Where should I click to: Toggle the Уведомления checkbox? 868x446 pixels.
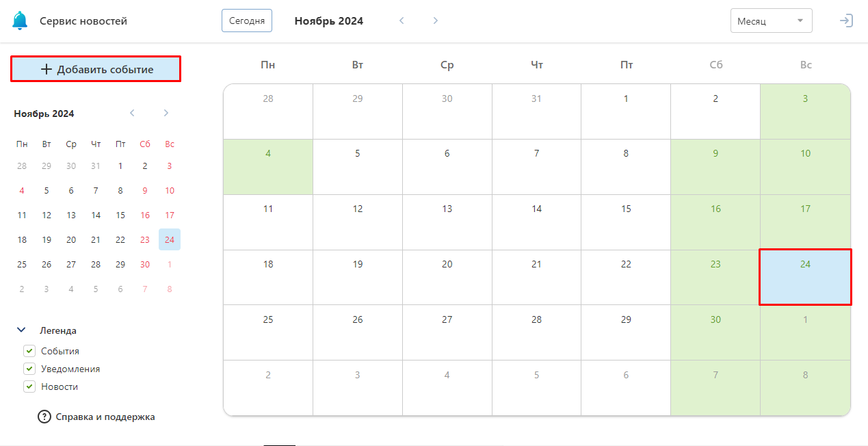pyautogui.click(x=29, y=369)
